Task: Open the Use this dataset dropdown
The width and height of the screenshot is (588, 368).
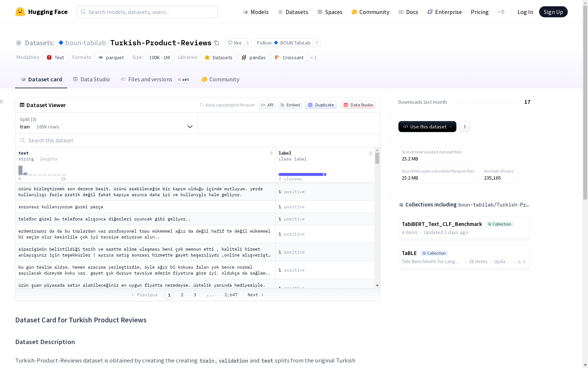Action: click(x=427, y=127)
